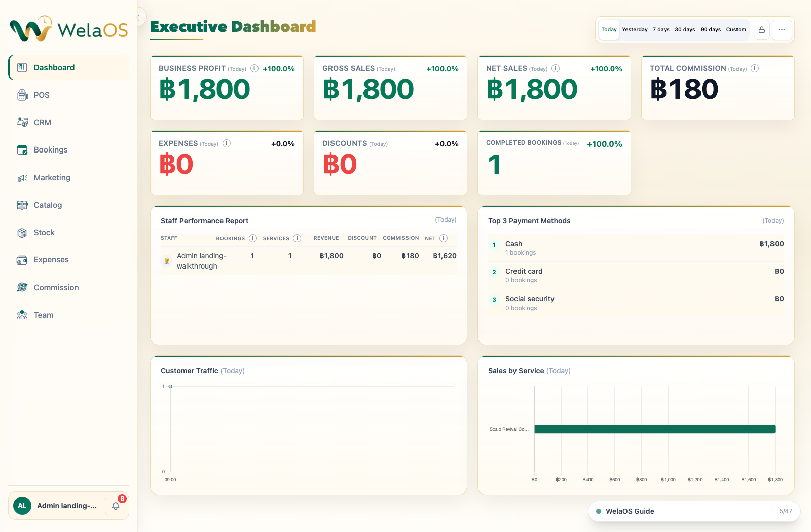
Task: Click the Completed Bookings count 1
Action: [495, 165]
